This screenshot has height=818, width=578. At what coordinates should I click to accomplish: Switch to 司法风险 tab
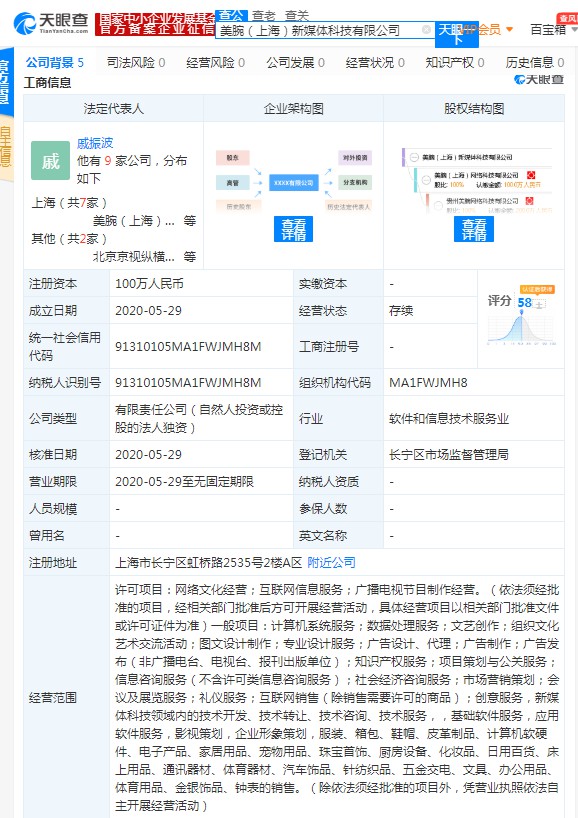click(x=136, y=63)
